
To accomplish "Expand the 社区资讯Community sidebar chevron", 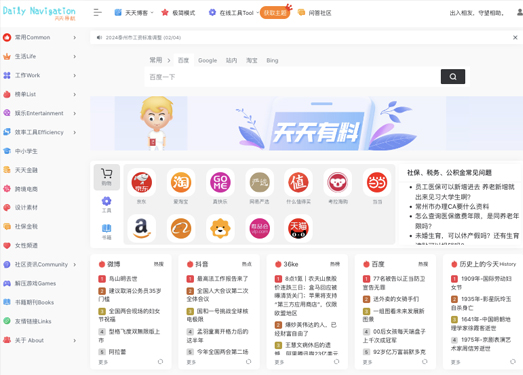I will 75,265.
